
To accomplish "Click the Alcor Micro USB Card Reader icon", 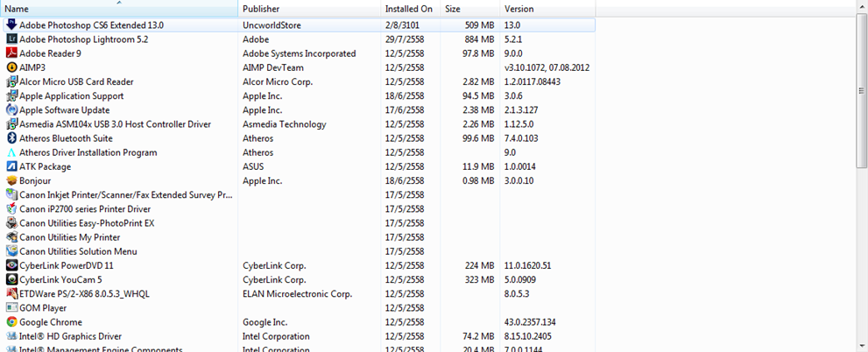I will pyautogui.click(x=11, y=81).
